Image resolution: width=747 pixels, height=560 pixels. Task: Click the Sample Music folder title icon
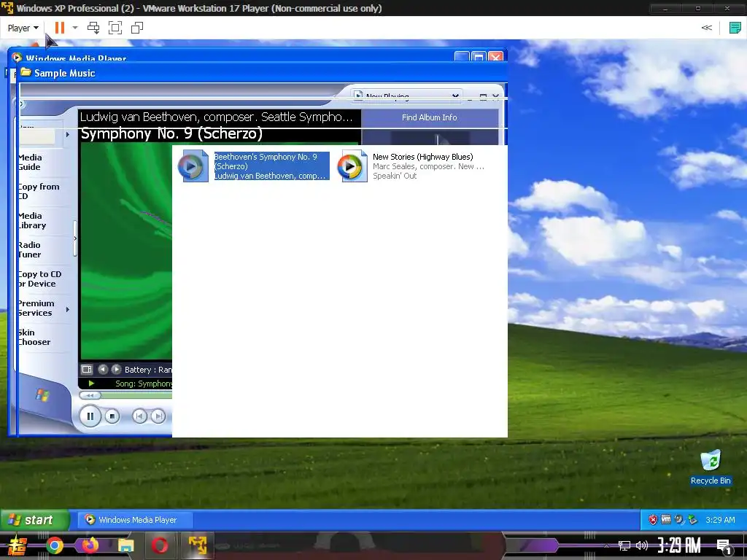pyautogui.click(x=26, y=72)
